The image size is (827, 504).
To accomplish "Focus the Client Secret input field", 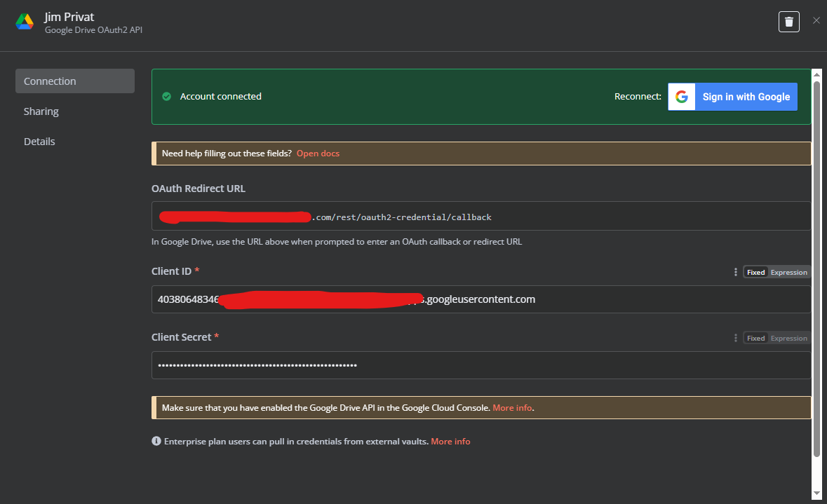I will 481,365.
